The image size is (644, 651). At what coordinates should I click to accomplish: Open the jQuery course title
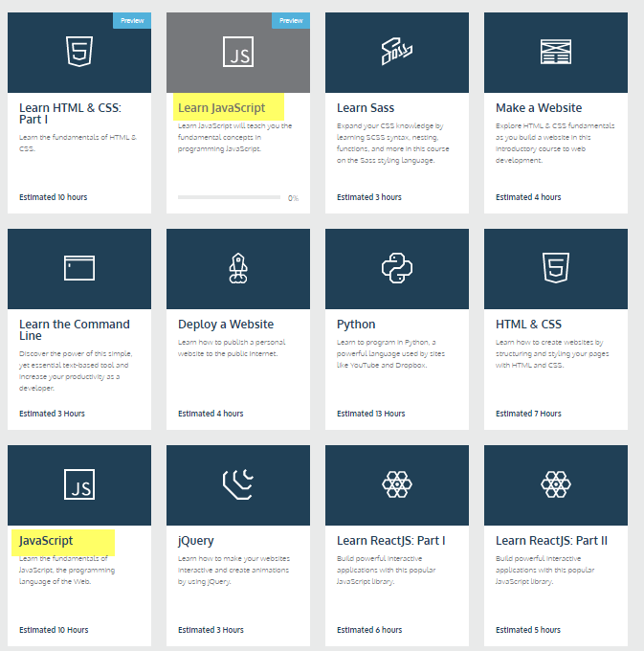click(x=196, y=541)
